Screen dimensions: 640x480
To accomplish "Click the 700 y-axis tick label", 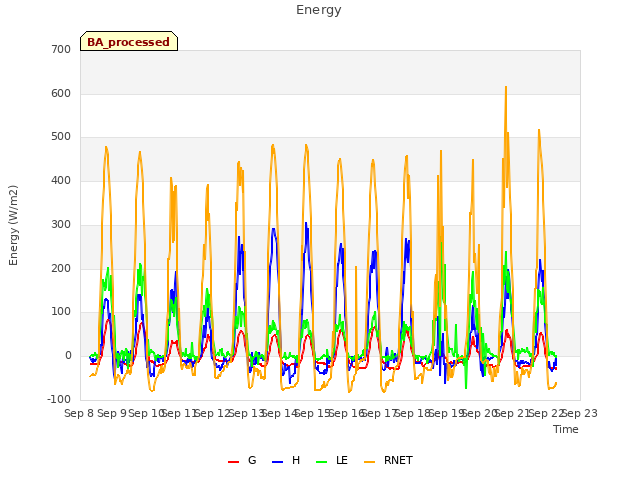I will click(x=61, y=49).
